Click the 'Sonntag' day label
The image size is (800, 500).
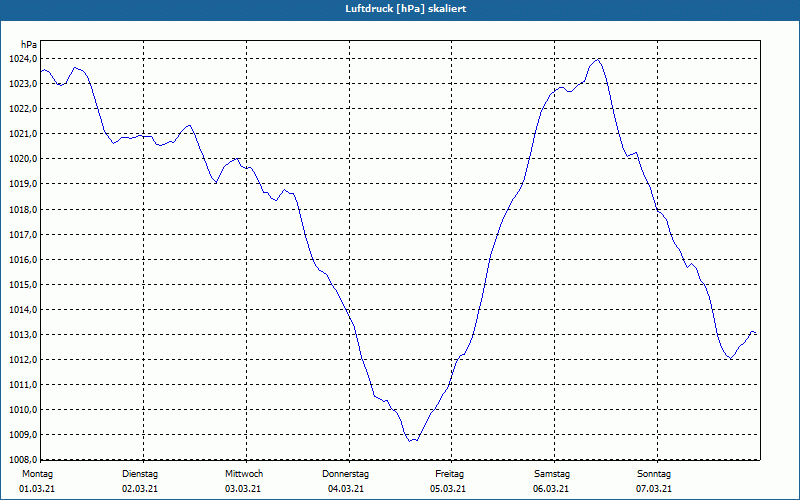pos(654,474)
